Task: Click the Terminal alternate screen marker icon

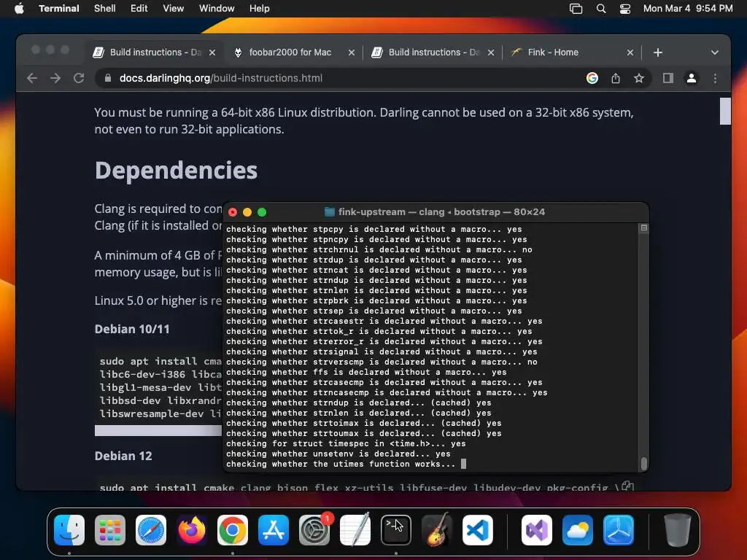Action: coord(644,228)
